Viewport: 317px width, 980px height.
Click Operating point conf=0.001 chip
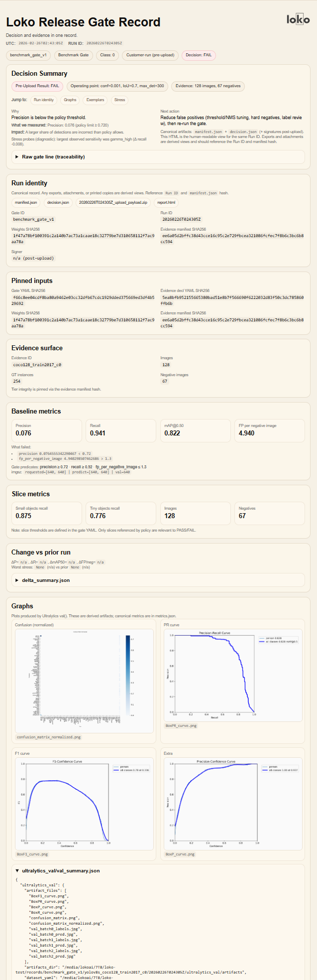point(117,86)
